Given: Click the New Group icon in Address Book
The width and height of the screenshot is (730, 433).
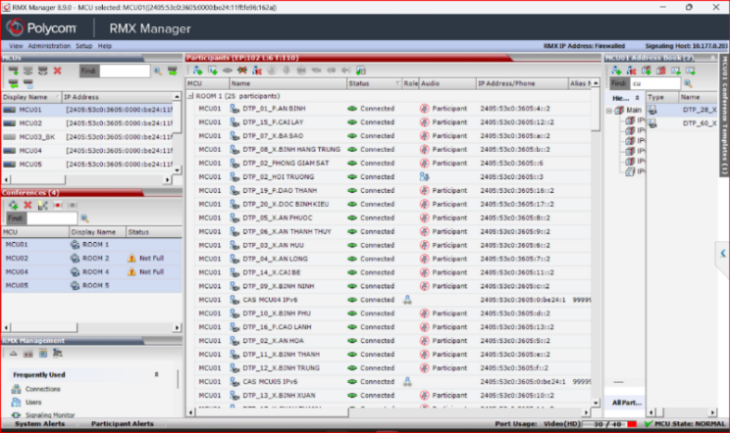Looking at the screenshot, I should 646,70.
